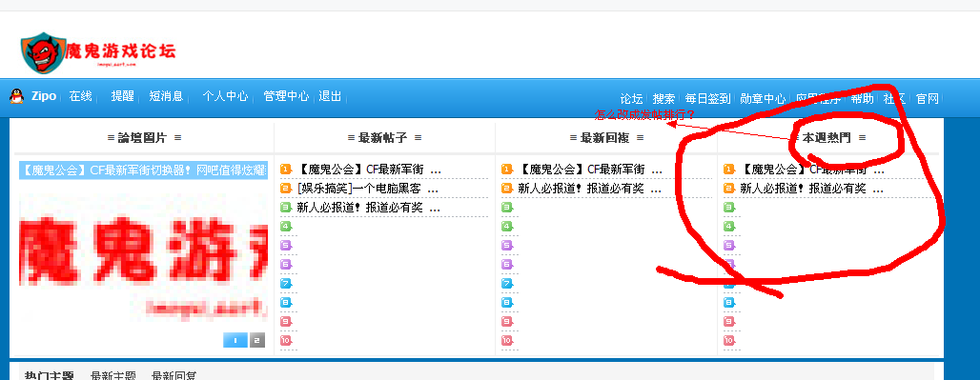This screenshot has width=980, height=380.
Task: Switch to the 最新主题 tab
Action: [113, 375]
